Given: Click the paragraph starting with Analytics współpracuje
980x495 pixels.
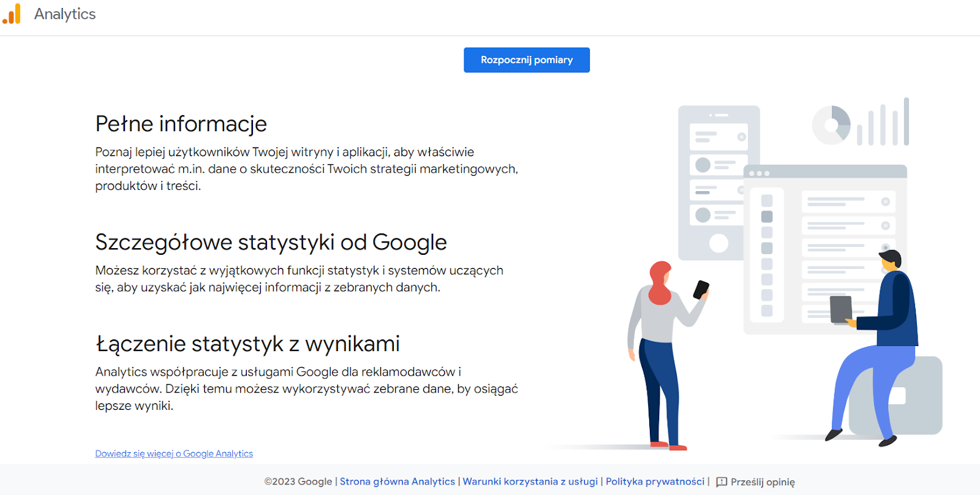Looking at the screenshot, I should (306, 388).
